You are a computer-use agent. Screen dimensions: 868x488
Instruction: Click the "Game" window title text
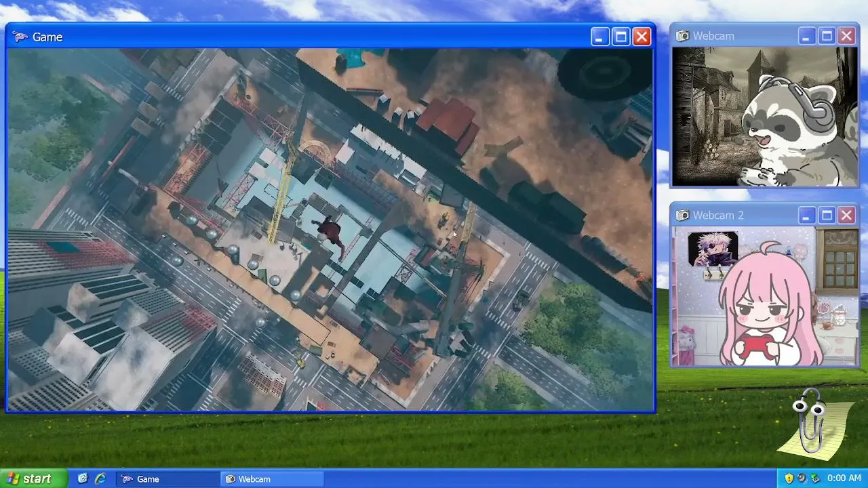(x=47, y=37)
